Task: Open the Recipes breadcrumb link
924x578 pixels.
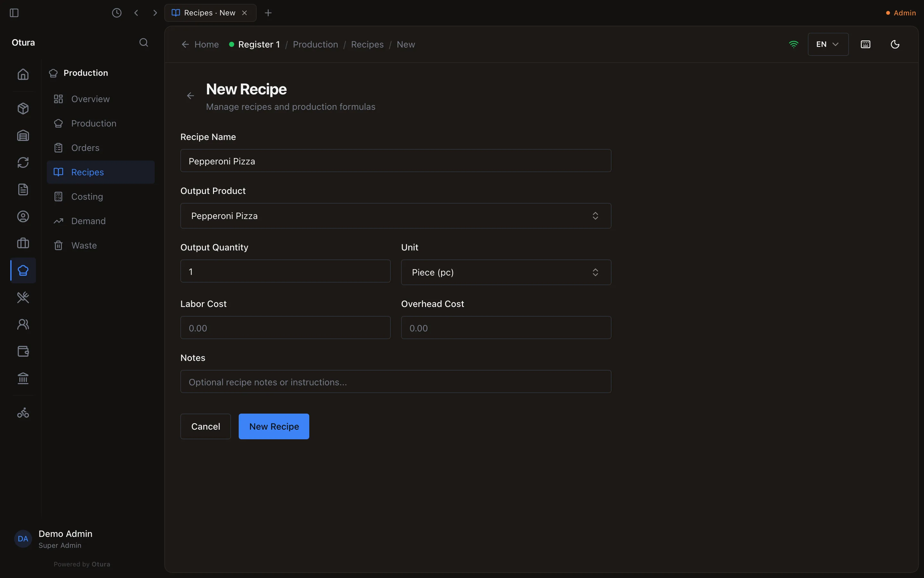Action: tap(367, 44)
